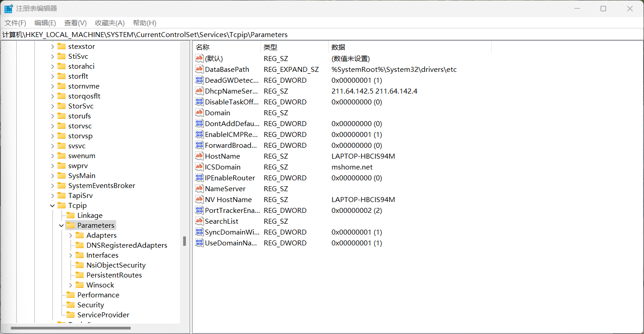Open the 帮助(H) menu
This screenshot has width=644, height=334.
pos(145,23)
